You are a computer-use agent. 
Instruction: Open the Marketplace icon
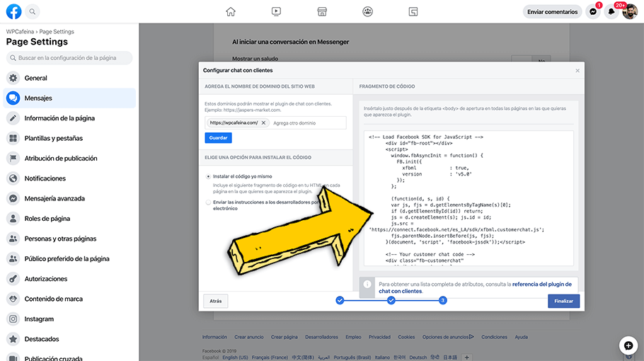coord(322,11)
